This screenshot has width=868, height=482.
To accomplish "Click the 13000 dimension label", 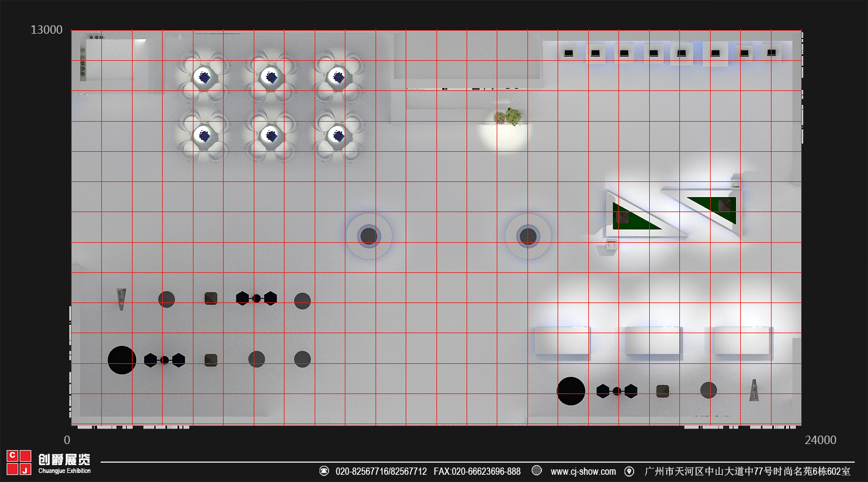I will click(46, 30).
